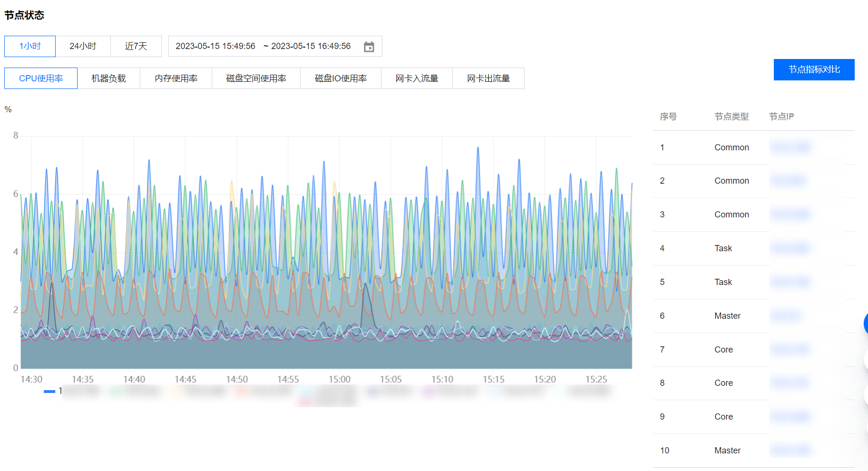Viewport: 868px width, 471px height.
Task: Hide the teal series via its legend marker
Action: 305,391
